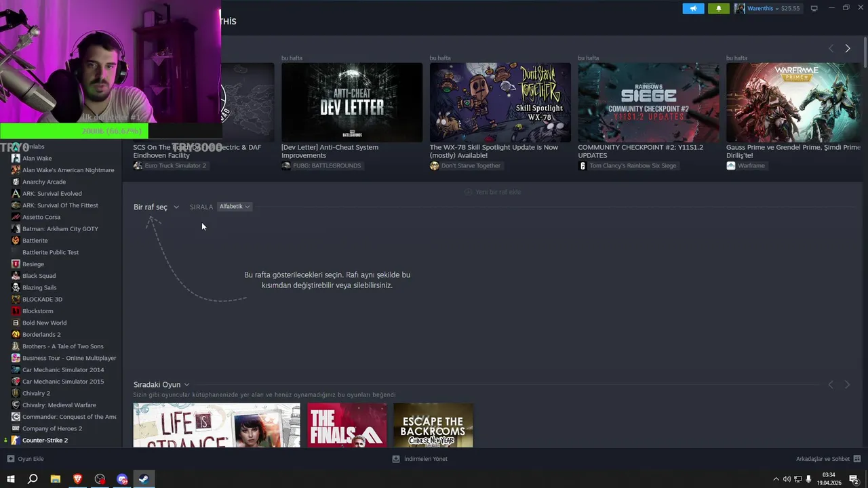
Task: Click the Oyun Ekle plus icon
Action: tap(10, 459)
